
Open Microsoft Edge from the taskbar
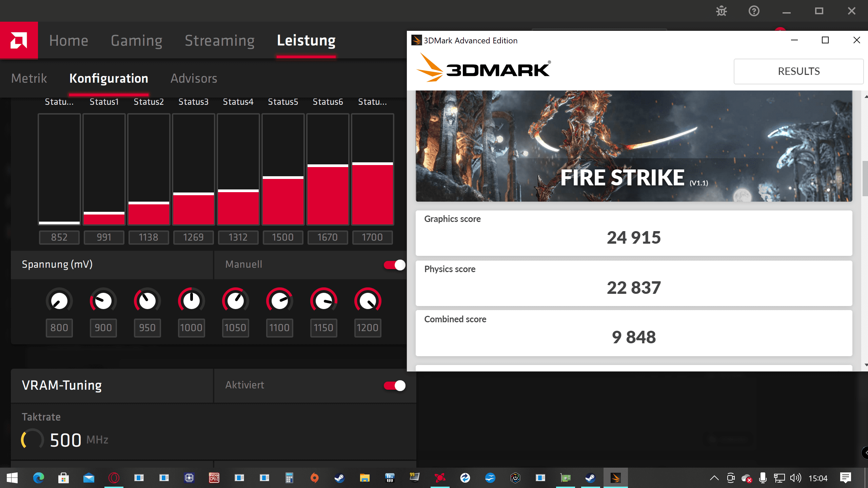tap(38, 478)
